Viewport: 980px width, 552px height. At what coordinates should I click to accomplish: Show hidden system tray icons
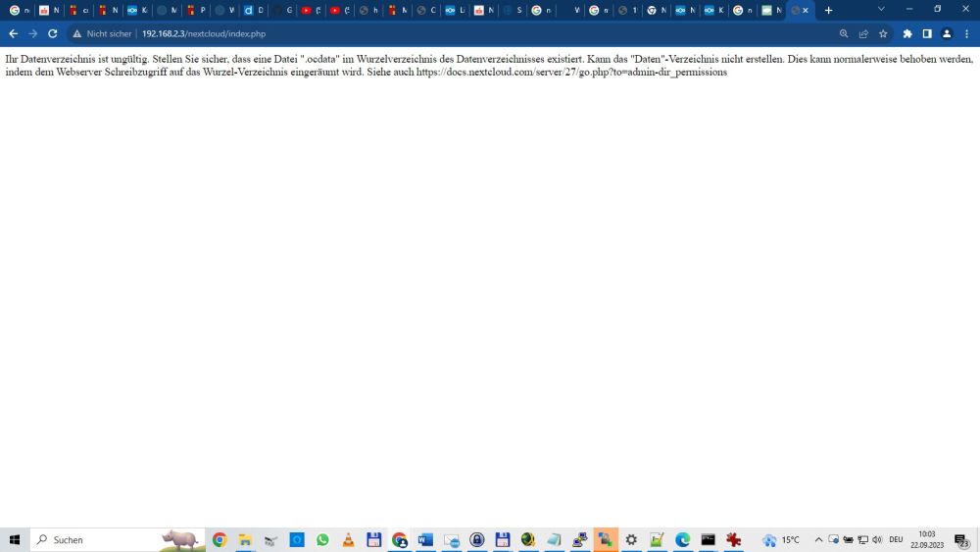[x=818, y=540]
